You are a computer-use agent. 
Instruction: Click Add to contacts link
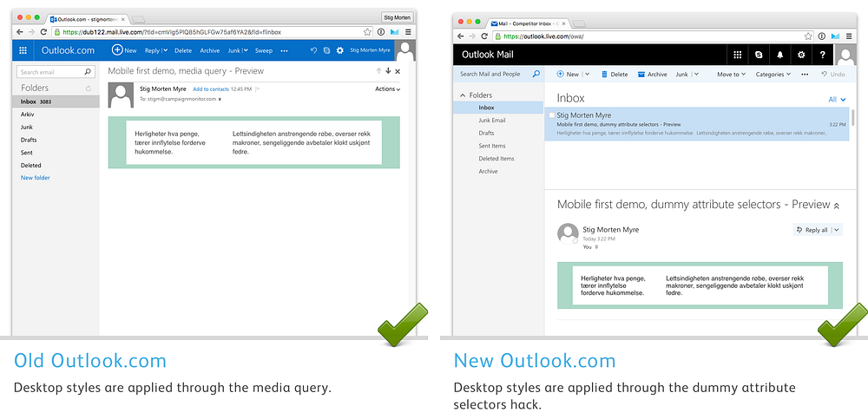pos(211,89)
